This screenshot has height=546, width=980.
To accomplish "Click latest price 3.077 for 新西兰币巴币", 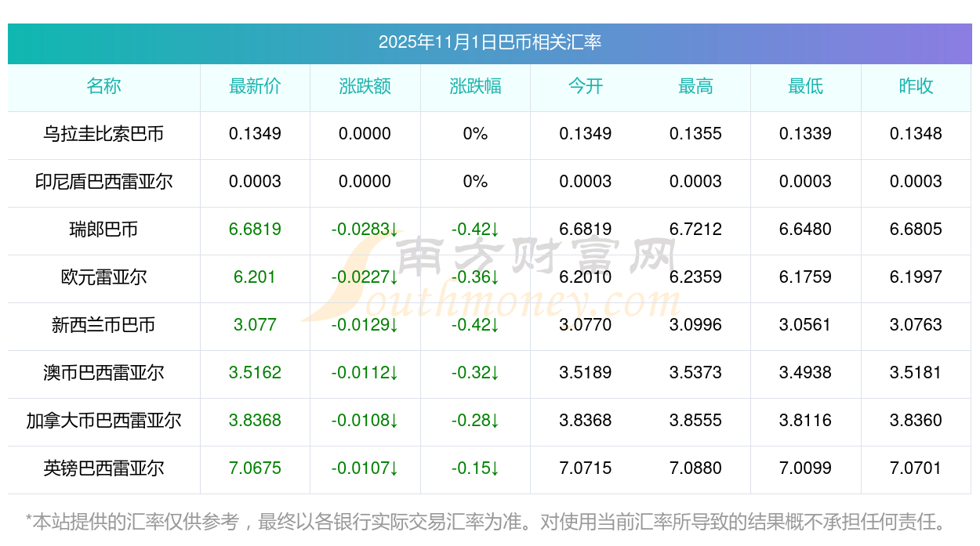I will coord(255,325).
